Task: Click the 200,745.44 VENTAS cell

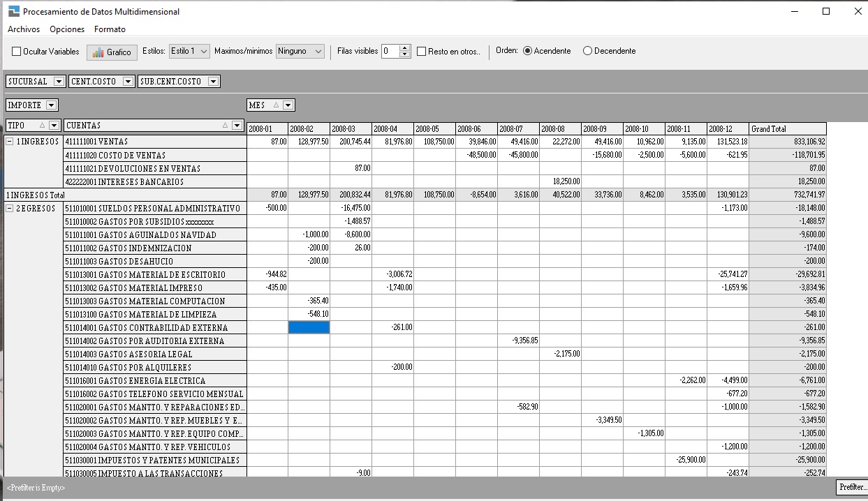Action: 351,142
